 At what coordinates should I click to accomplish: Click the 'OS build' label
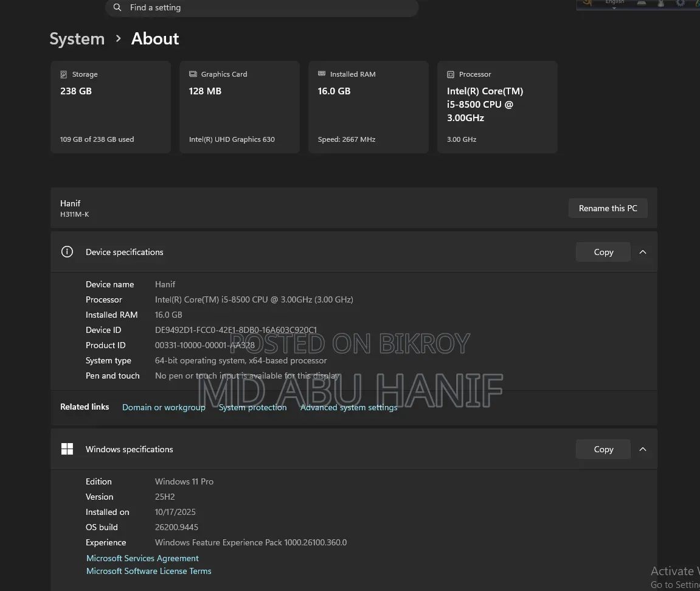coord(102,527)
